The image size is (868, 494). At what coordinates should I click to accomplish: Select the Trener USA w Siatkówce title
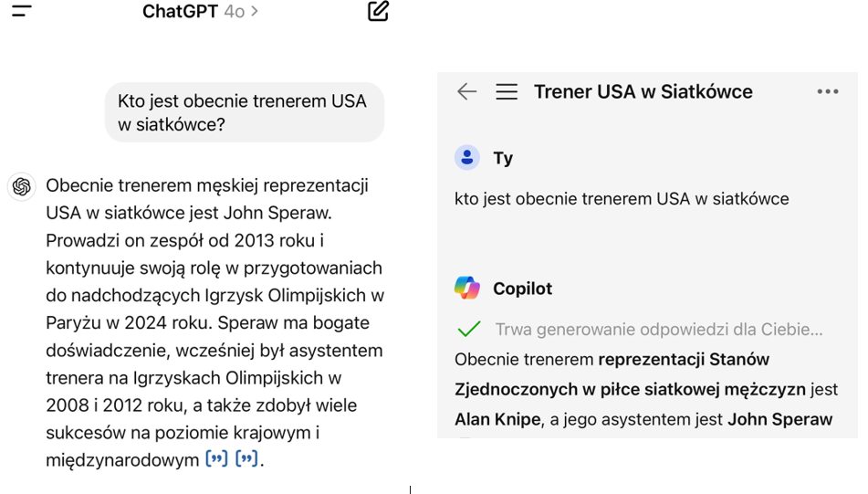643,92
